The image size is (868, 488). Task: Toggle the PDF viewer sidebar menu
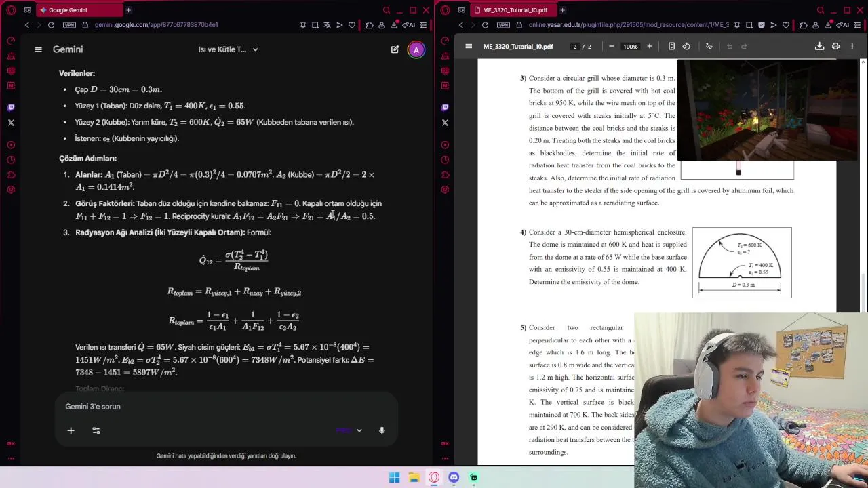(x=469, y=46)
